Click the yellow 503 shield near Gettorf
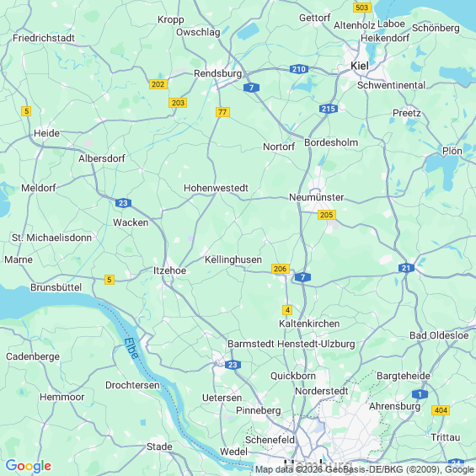This screenshot has height=476, width=476. (x=362, y=8)
